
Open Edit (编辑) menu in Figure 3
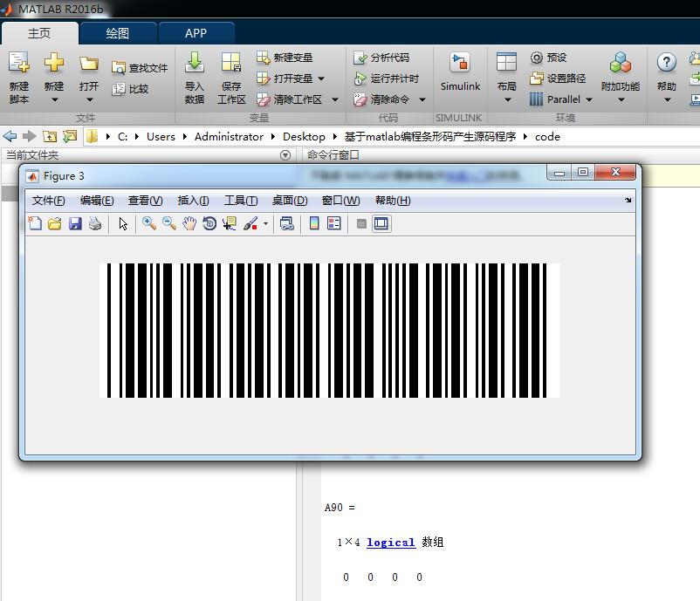96,201
